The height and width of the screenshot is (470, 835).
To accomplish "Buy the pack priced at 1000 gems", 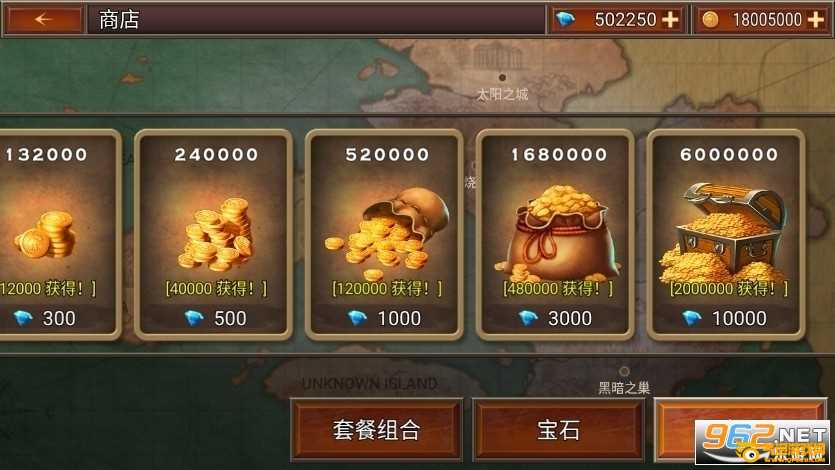I will pos(384,318).
